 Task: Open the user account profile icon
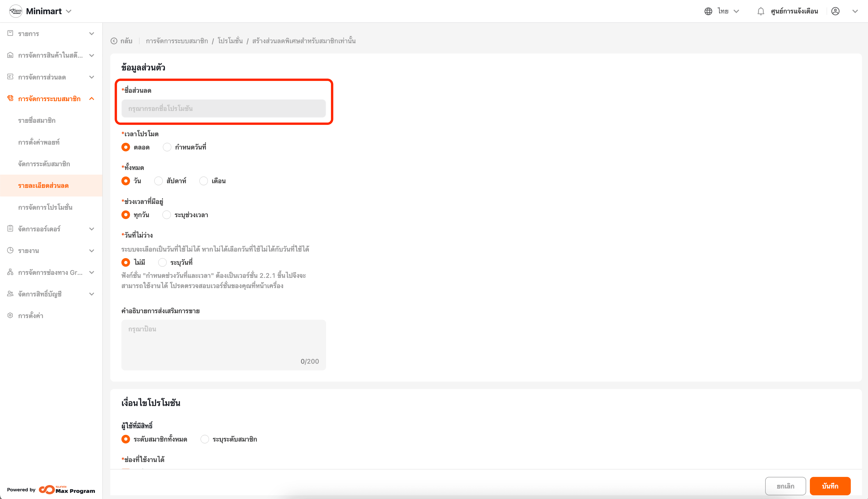[835, 11]
